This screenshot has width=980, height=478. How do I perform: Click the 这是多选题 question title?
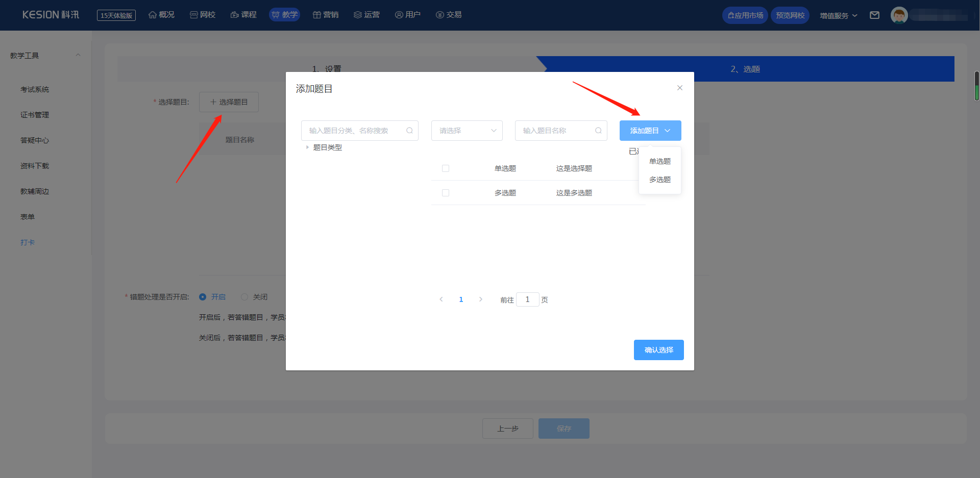point(574,193)
